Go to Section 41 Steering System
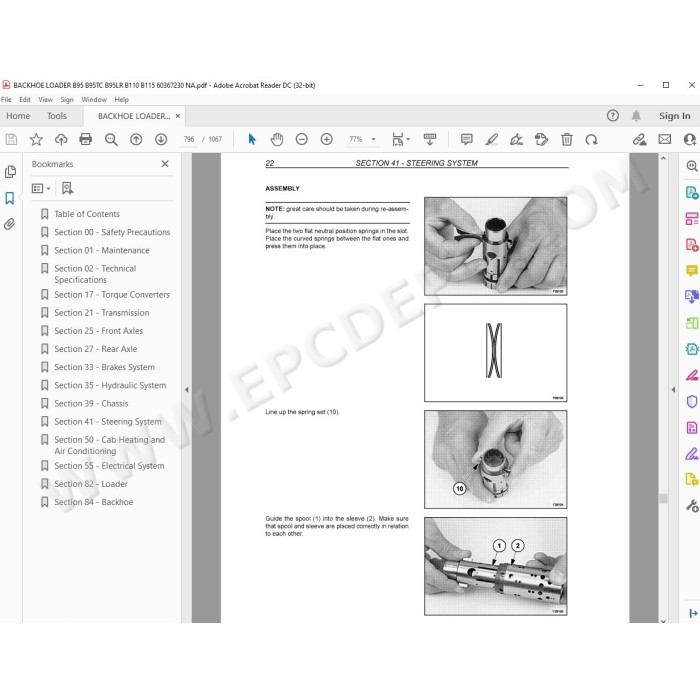Image resolution: width=700 pixels, height=700 pixels. (108, 421)
